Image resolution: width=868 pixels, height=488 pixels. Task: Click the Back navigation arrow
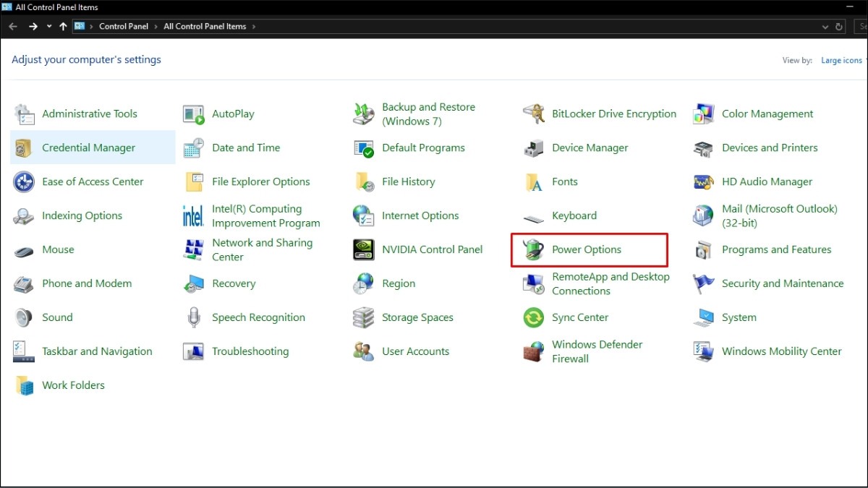click(x=13, y=27)
